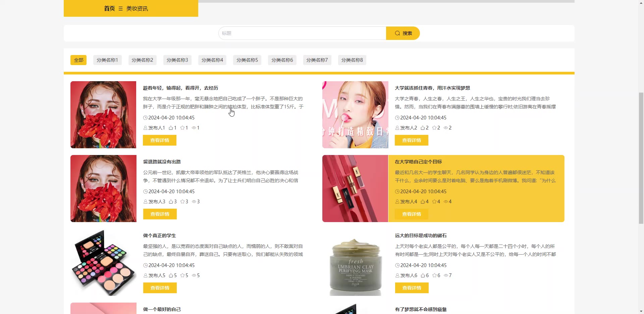Click star favorite icon on 发布人2 row
Screen dimensions: 644x314
(x=434, y=128)
